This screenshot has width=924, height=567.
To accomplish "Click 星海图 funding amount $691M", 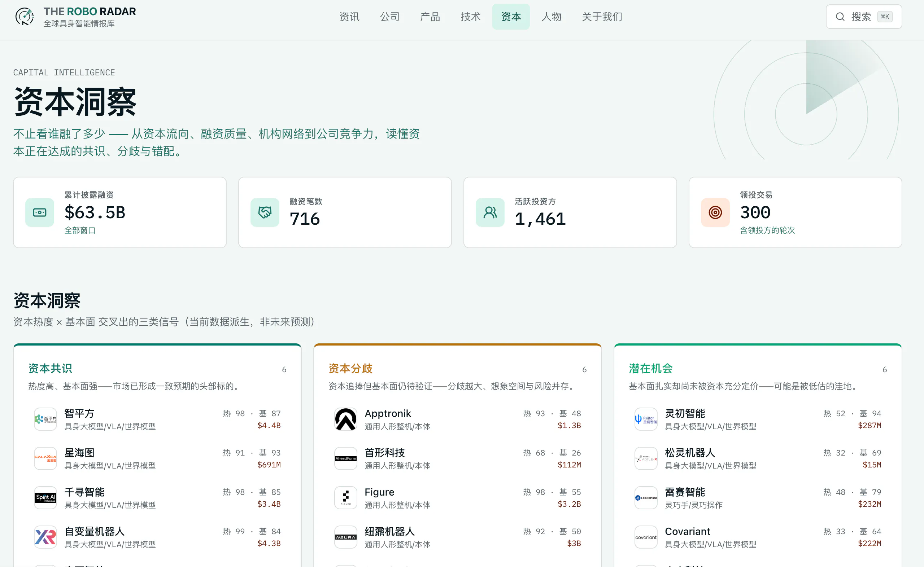I will click(x=269, y=465).
